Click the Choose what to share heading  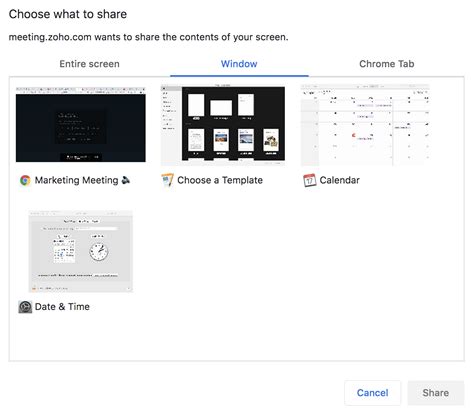[x=68, y=14]
